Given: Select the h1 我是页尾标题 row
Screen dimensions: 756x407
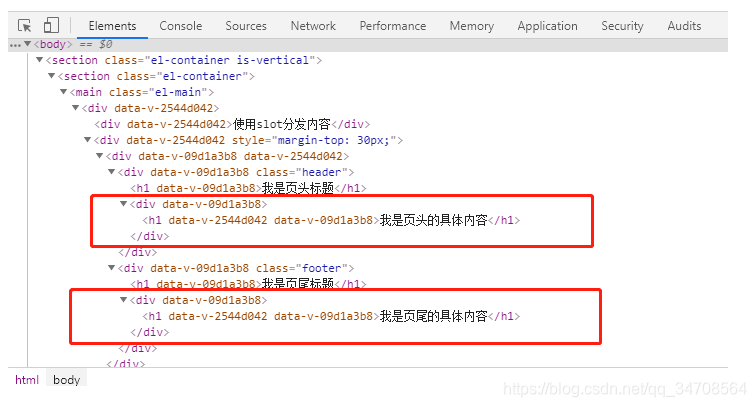Looking at the screenshot, I should click(x=248, y=284).
